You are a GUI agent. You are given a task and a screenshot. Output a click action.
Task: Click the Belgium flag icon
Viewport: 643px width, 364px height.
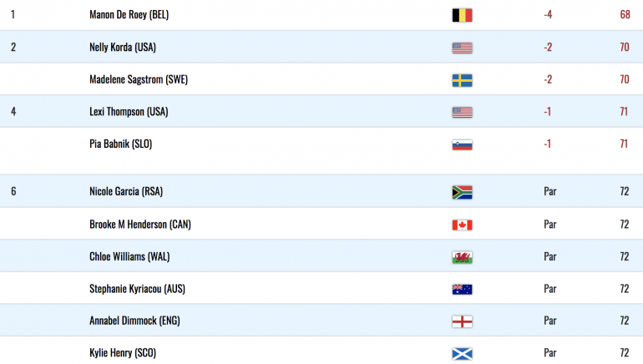(462, 15)
